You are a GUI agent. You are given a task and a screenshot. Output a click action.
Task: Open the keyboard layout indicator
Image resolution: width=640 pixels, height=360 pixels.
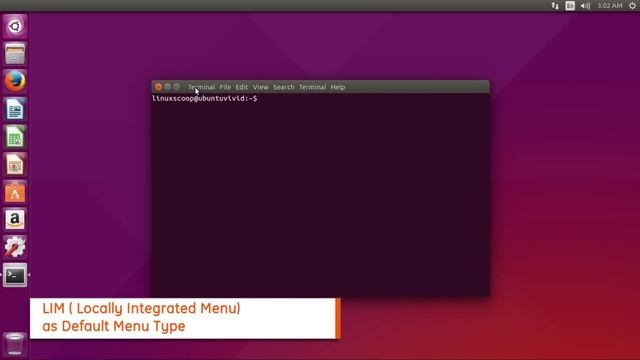pyautogui.click(x=570, y=6)
